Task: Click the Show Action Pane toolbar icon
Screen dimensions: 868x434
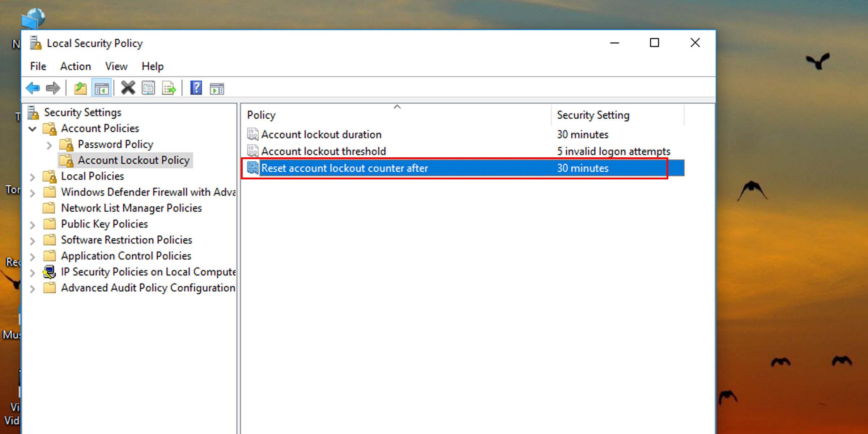Action: point(216,88)
